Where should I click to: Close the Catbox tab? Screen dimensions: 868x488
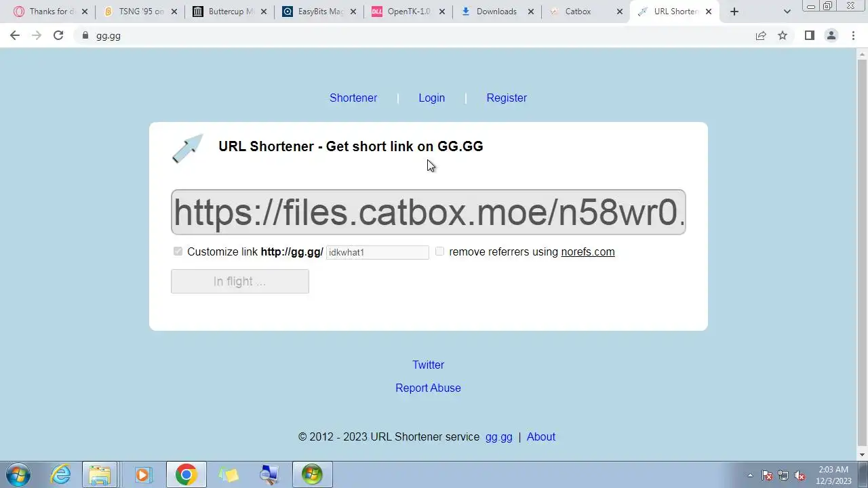[619, 12]
